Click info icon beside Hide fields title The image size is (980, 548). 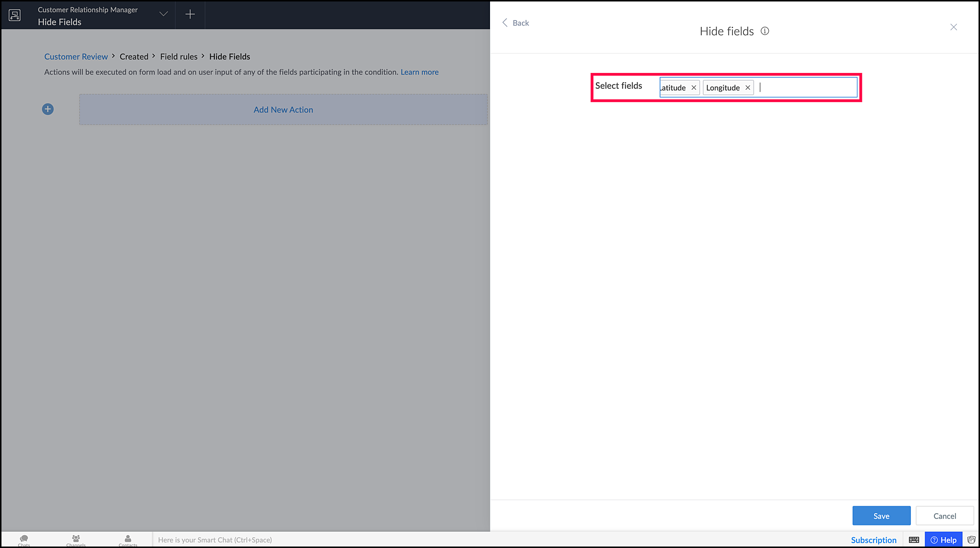click(x=764, y=31)
